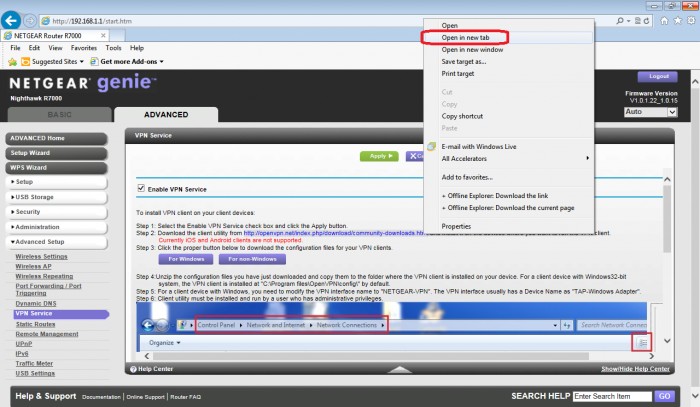The width and height of the screenshot is (700, 407).
Task: Close the NETGEAR Router R7000 tab
Action: coord(103,35)
